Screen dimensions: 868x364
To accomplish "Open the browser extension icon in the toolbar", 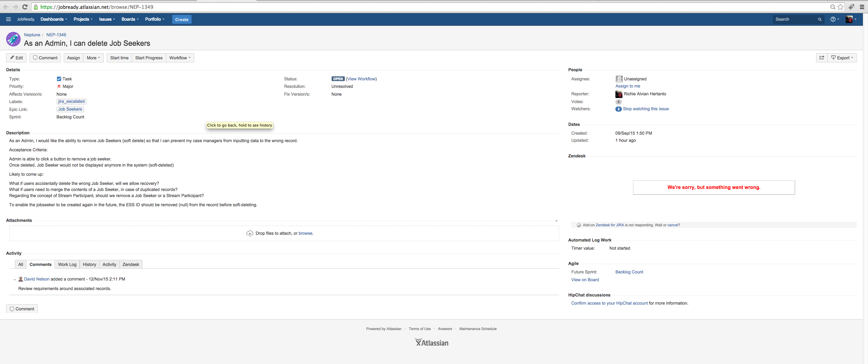I will [x=852, y=7].
